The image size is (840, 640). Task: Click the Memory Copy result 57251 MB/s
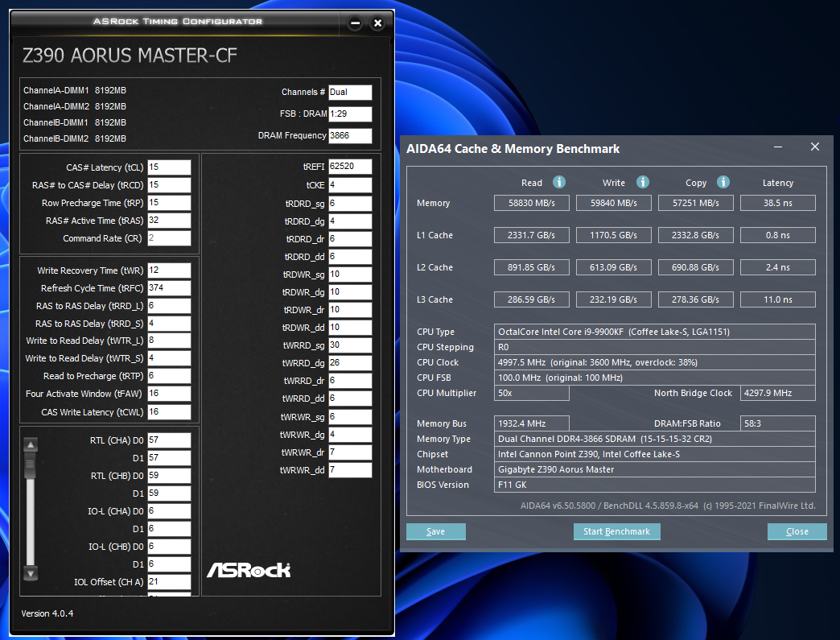(x=695, y=203)
